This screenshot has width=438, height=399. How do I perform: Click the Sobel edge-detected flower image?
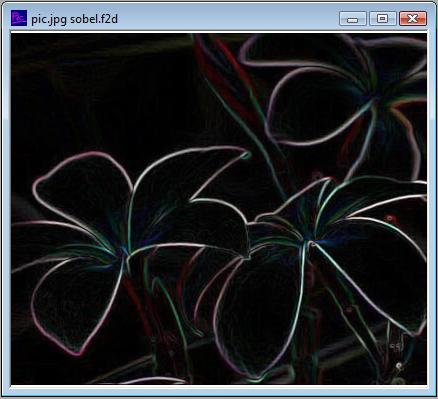(219, 208)
